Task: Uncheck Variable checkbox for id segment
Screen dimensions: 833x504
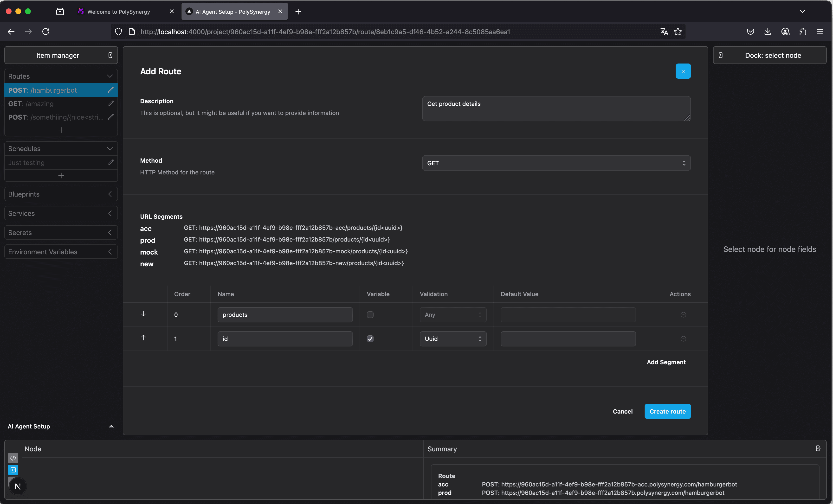Action: point(370,339)
